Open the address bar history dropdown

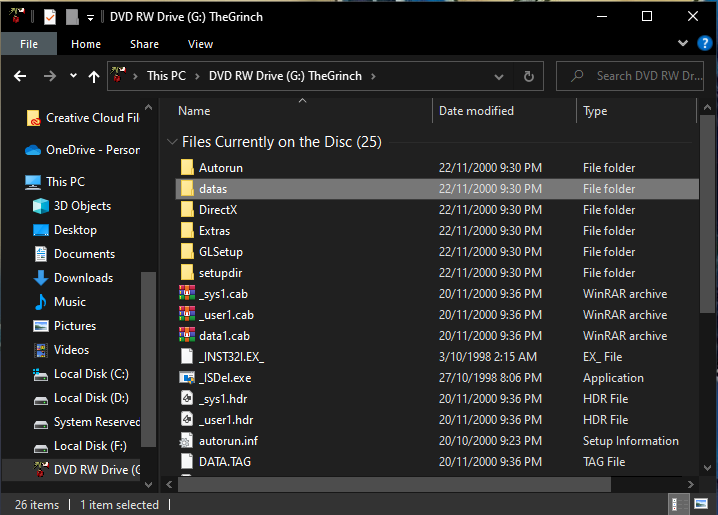click(x=499, y=76)
